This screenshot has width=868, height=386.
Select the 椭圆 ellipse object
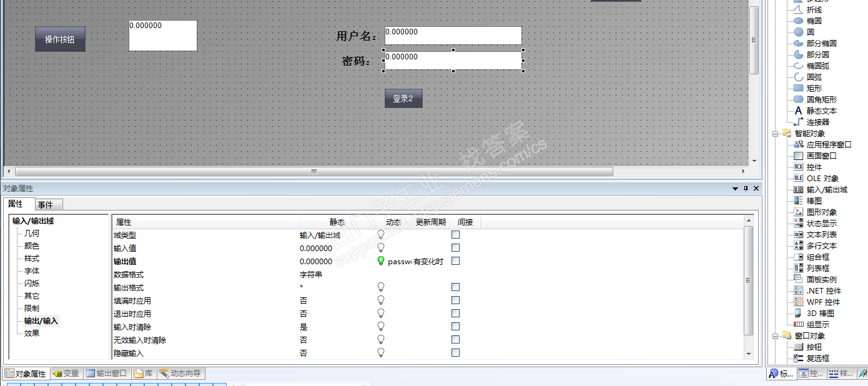click(x=814, y=21)
